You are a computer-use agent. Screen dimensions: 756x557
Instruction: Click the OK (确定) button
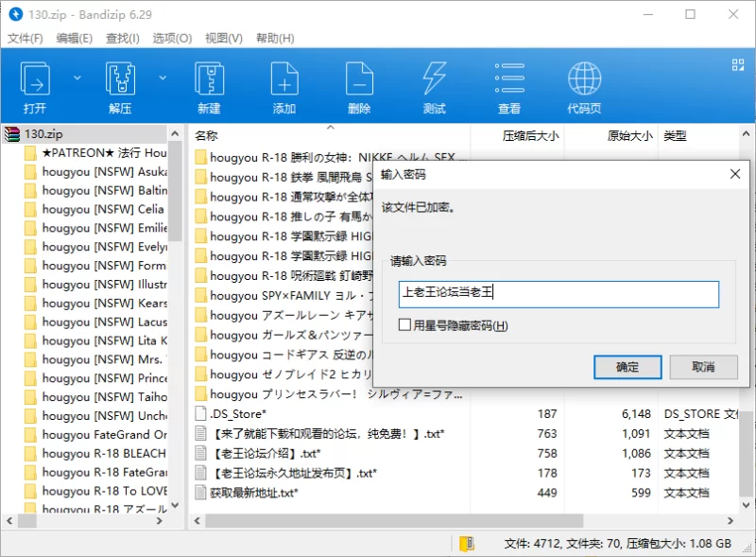click(627, 367)
